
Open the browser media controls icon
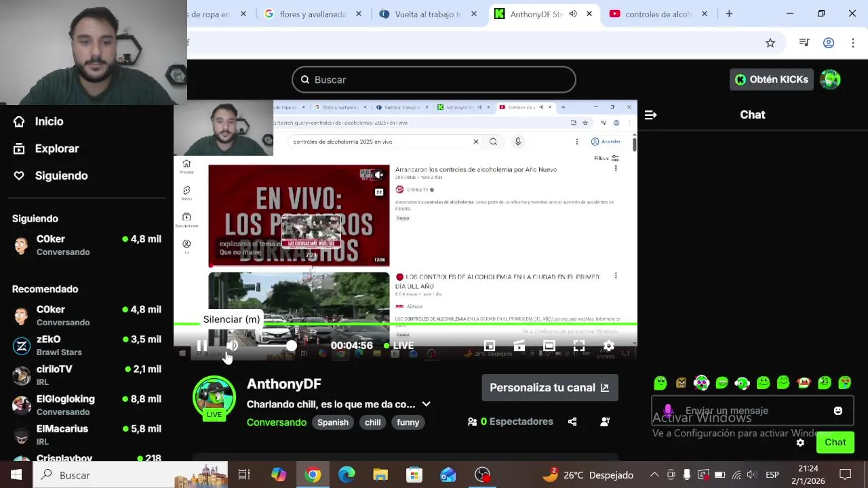(804, 43)
